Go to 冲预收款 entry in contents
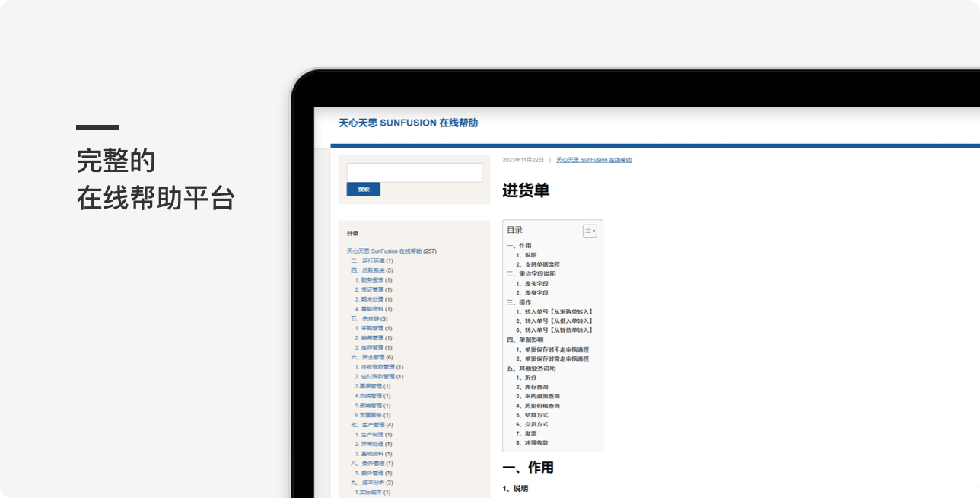This screenshot has height=498, width=980. (536, 443)
